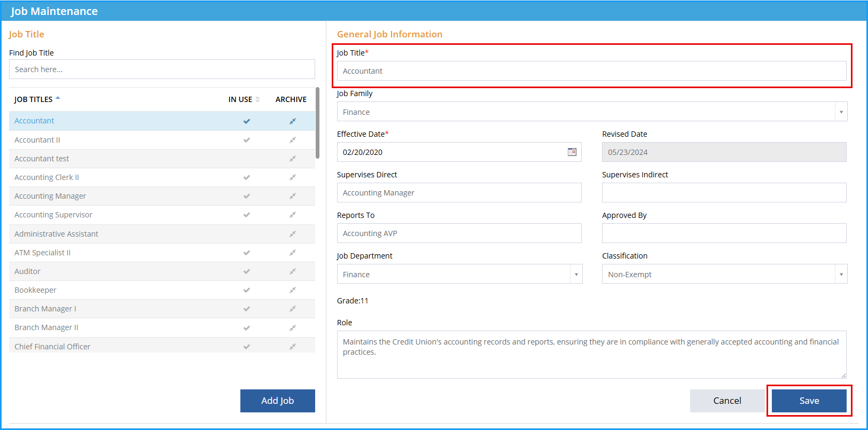Click the Supervises Indirect field
This screenshot has height=430, width=868.
click(x=724, y=193)
